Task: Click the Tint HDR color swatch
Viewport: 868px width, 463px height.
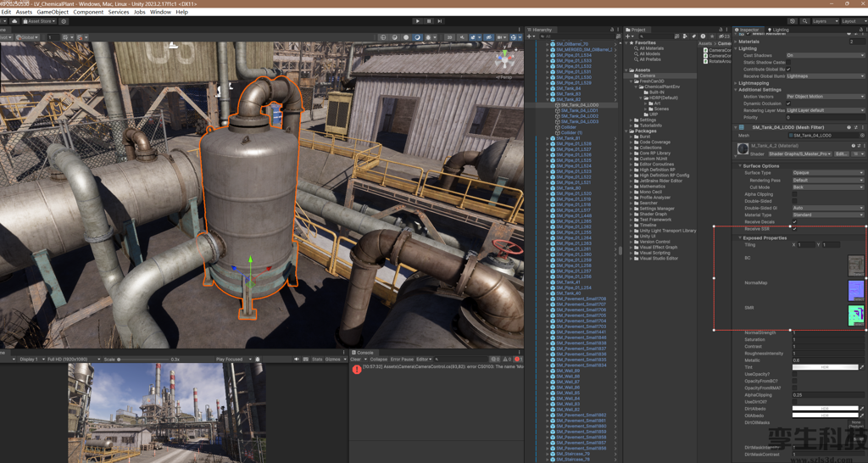Action: tap(825, 367)
